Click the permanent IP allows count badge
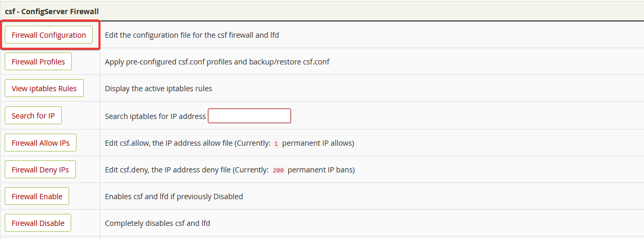This screenshot has width=644, height=239. point(276,143)
